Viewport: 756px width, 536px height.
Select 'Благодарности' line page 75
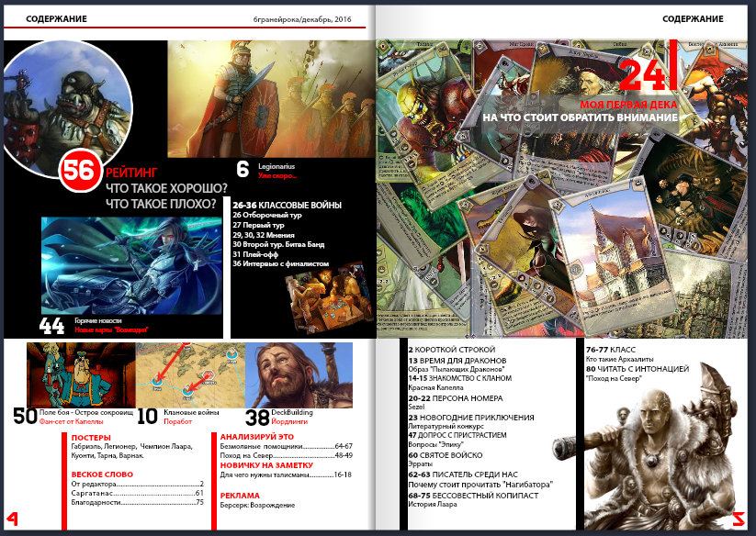click(x=138, y=502)
